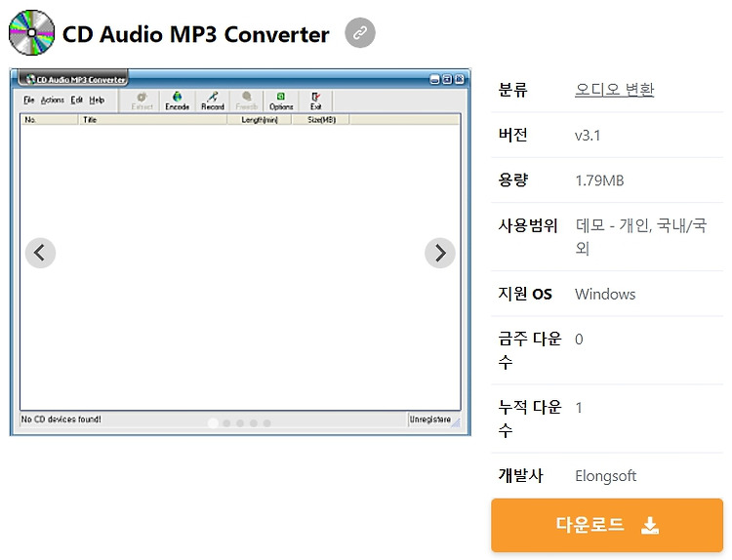Click the Title column header
Viewport: 732px width, 560px height.
152,120
